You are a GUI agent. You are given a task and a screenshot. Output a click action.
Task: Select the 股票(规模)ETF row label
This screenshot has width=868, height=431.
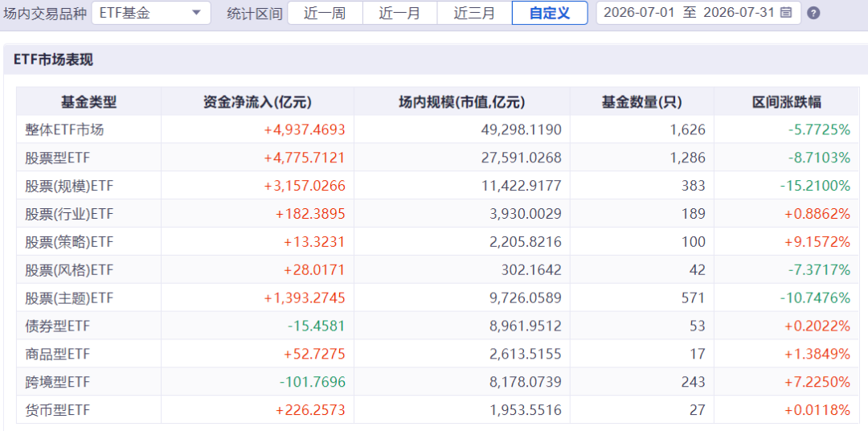69,186
